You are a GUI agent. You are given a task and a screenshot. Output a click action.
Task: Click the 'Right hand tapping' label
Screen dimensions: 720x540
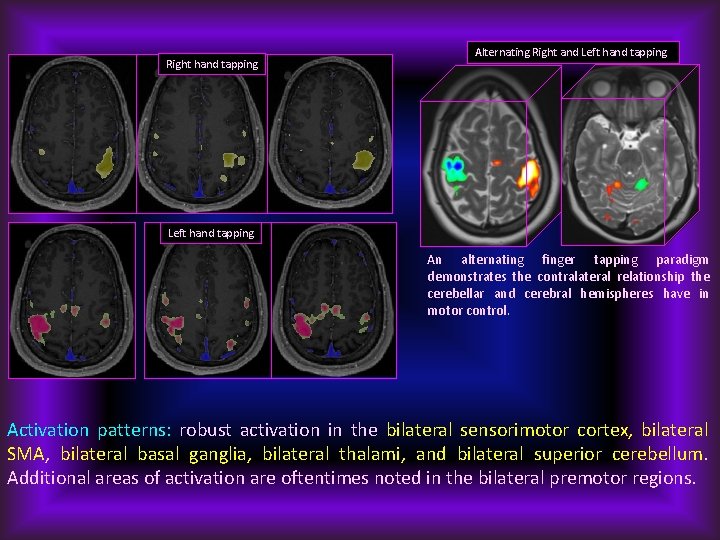pos(212,64)
